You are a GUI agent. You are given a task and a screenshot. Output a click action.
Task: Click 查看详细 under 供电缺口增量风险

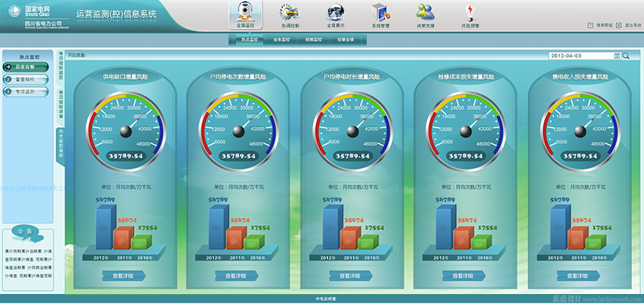(x=124, y=276)
